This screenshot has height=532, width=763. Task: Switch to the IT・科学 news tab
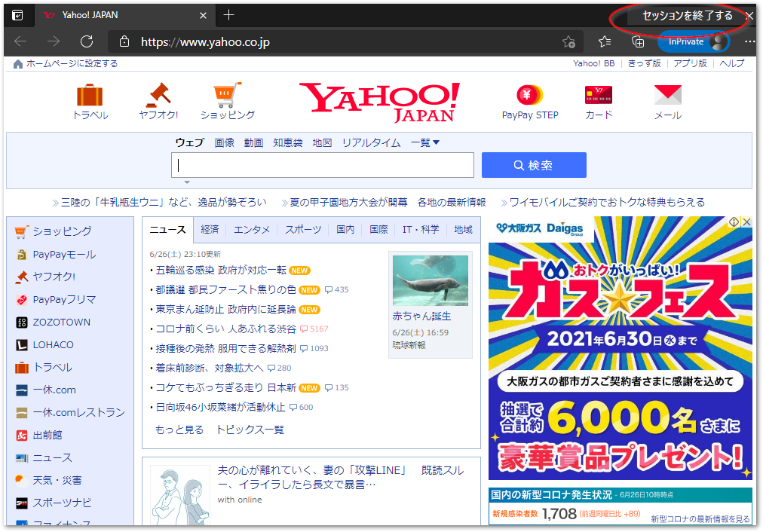421,230
